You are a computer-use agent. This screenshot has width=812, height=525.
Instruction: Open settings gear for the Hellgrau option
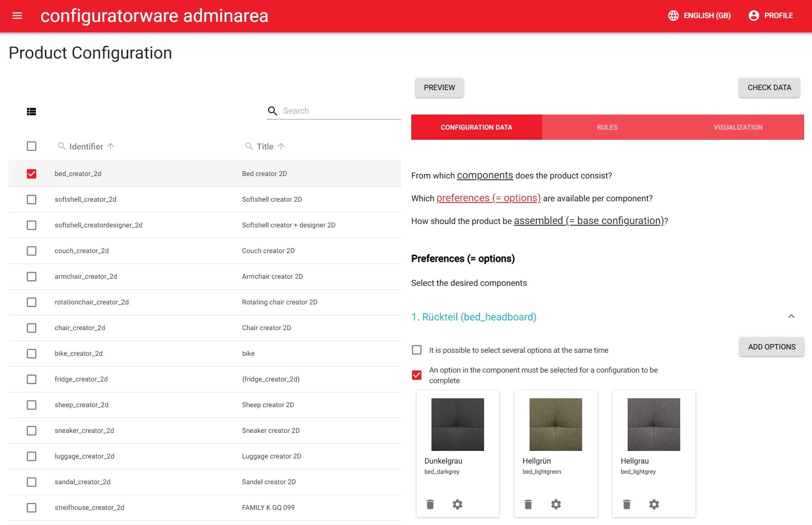click(x=654, y=504)
